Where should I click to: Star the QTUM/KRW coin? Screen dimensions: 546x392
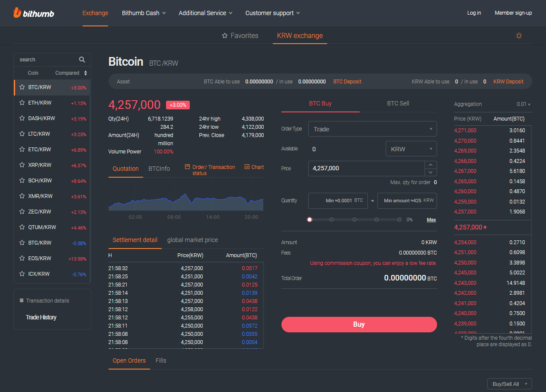(x=22, y=227)
